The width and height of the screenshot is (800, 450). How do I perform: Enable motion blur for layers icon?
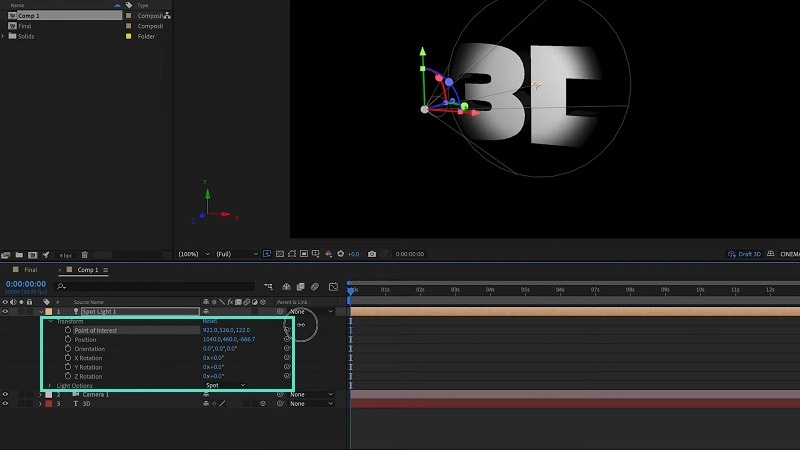point(315,287)
